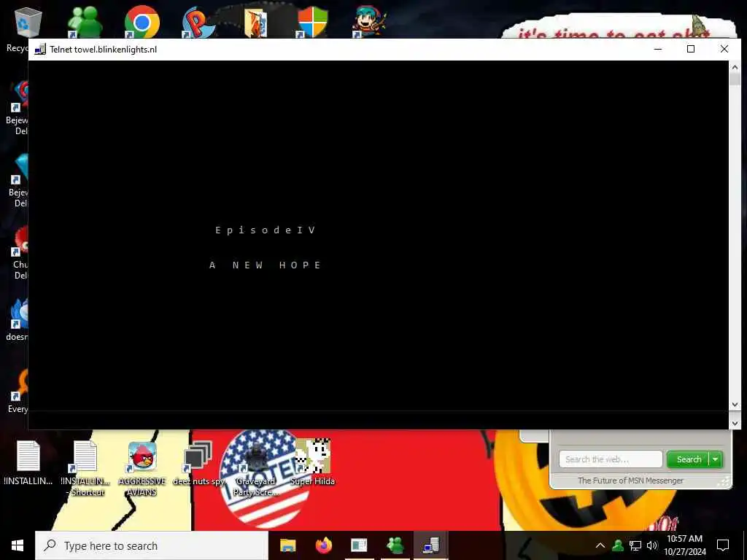
Task: Open Firefox from the taskbar
Action: click(x=324, y=545)
